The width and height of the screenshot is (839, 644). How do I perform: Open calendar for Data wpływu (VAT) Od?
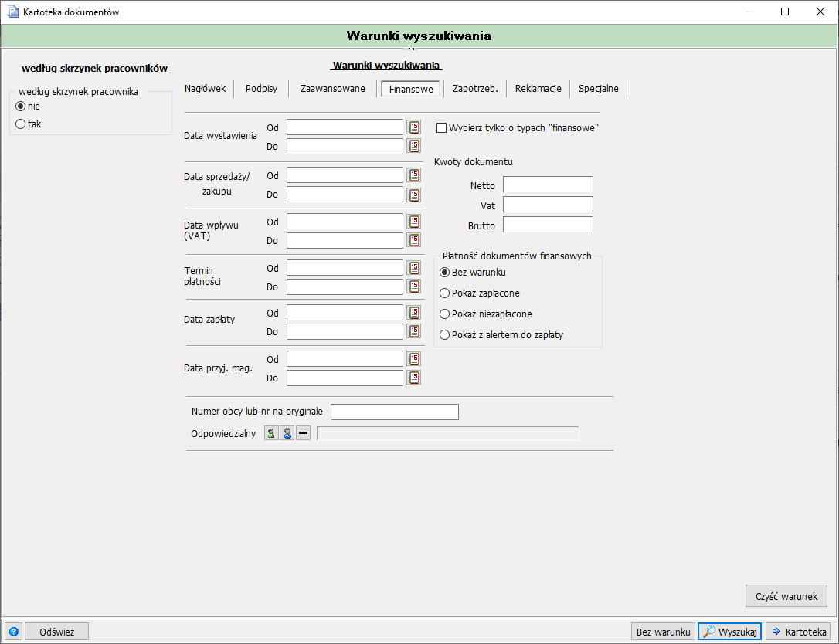click(x=413, y=222)
